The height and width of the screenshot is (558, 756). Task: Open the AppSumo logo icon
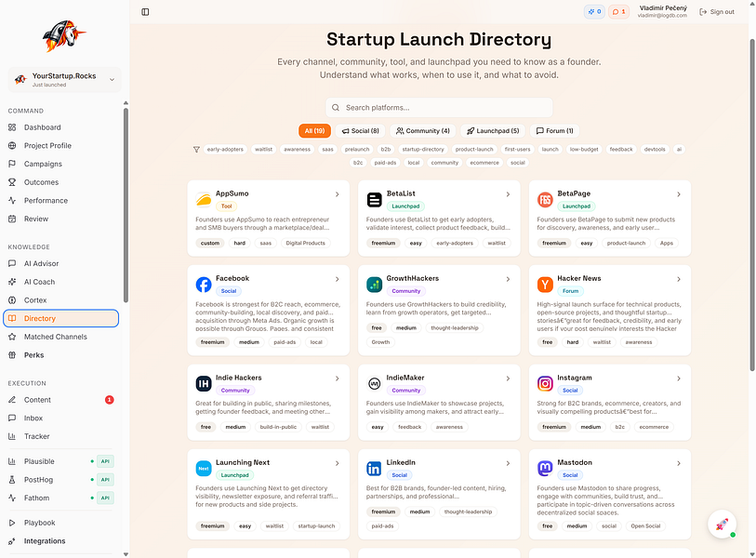click(x=204, y=199)
